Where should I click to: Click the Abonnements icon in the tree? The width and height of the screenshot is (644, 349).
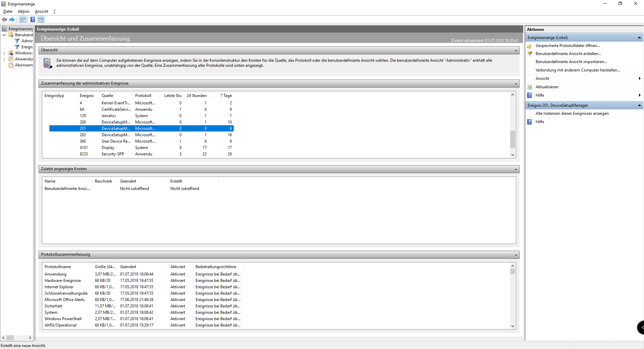point(11,65)
